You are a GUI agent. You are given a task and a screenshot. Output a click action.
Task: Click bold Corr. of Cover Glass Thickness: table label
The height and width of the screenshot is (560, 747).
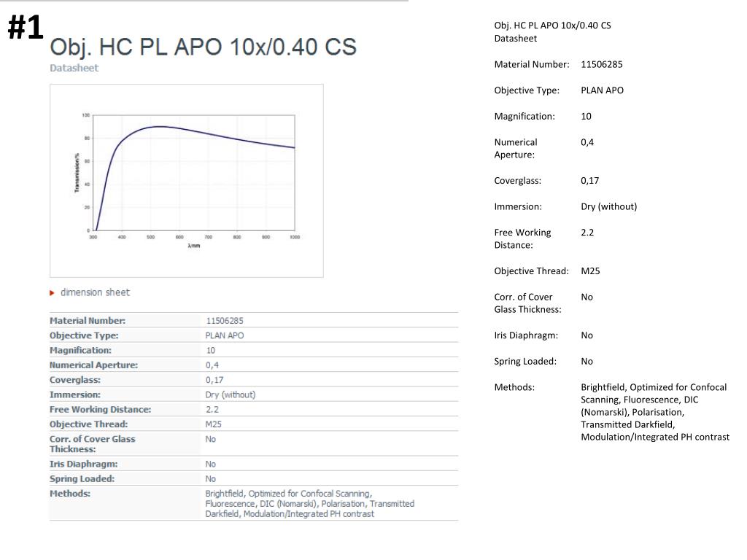click(93, 444)
